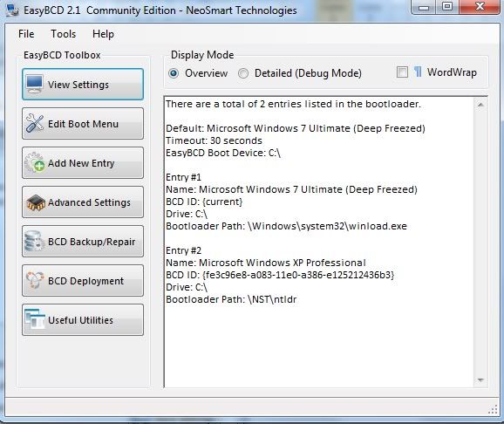Open the Help menu
The height and width of the screenshot is (424, 504).
[x=103, y=34]
